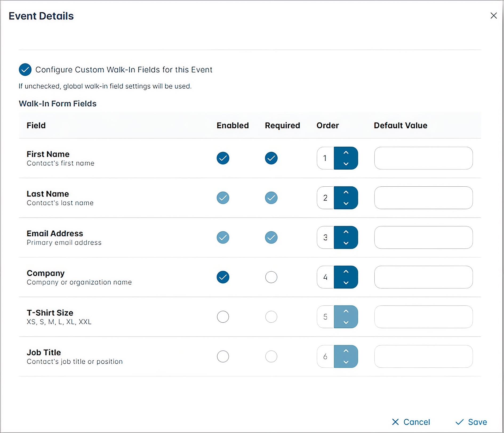Decrease Company order with down arrow
Screen dimensions: 504x433
click(x=346, y=283)
